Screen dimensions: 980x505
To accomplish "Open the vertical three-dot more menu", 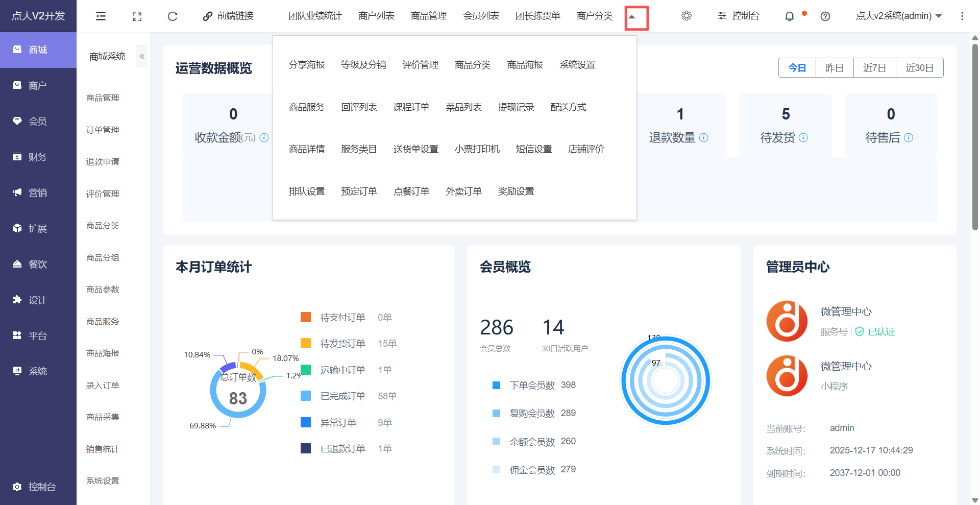I will 962,16.
